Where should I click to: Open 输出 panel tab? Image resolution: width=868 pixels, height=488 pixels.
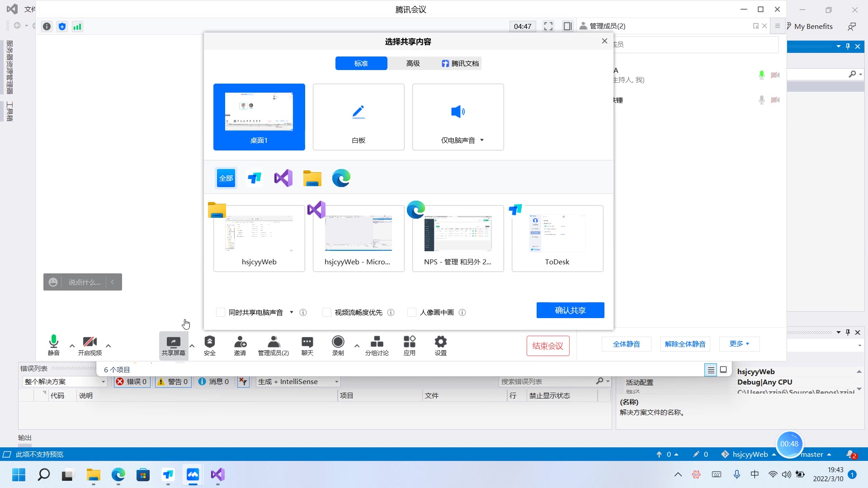(25, 437)
